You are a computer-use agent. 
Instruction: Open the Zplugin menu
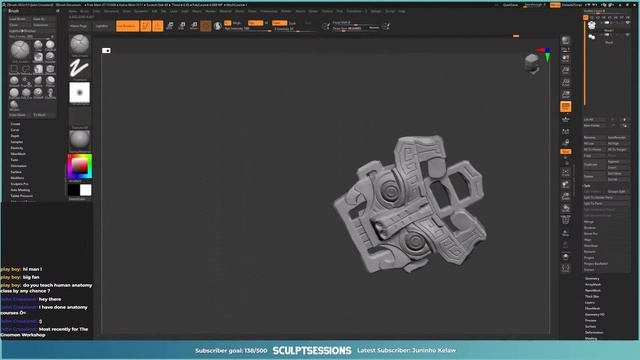pos(376,11)
